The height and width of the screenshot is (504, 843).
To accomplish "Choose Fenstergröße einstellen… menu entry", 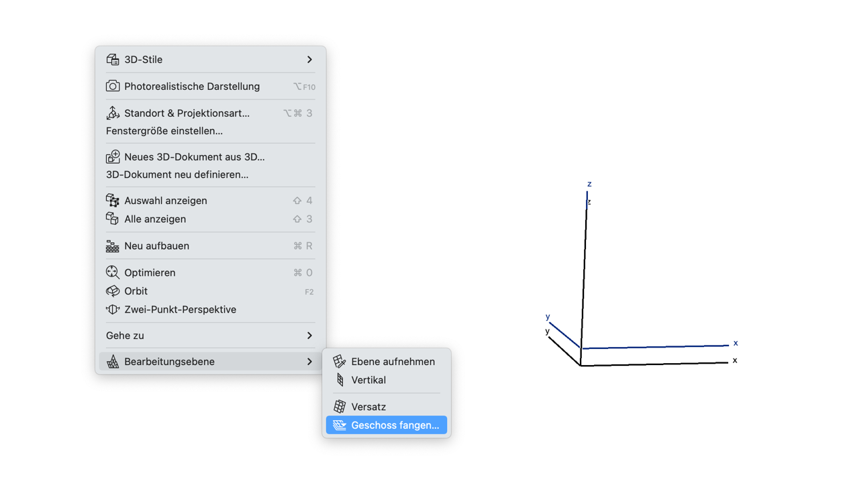I will point(164,131).
